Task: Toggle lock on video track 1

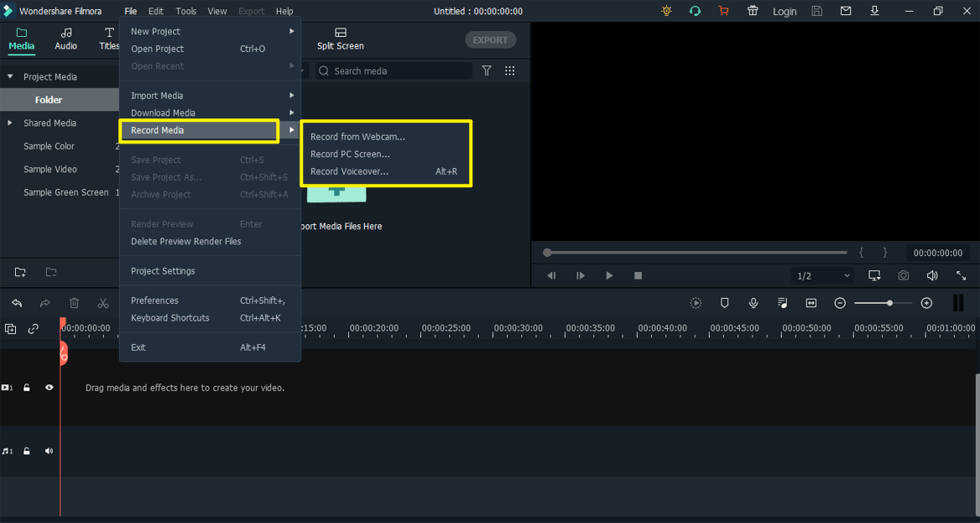Action: point(27,388)
